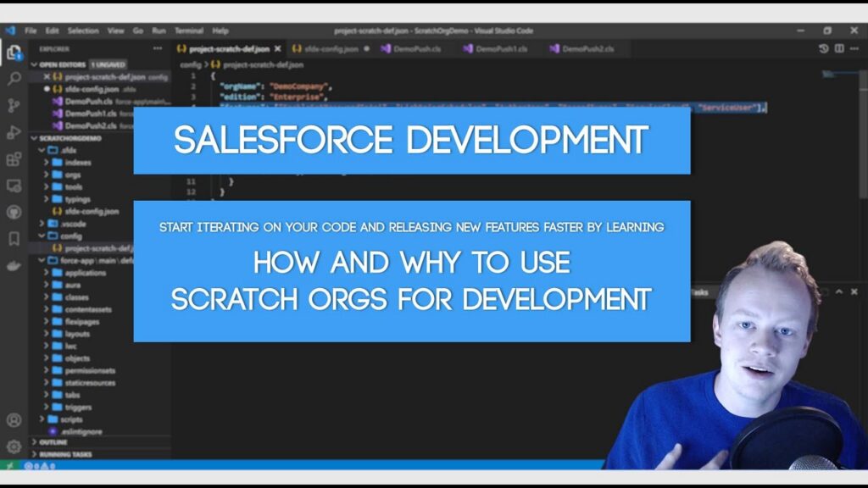Open the Manage settings gear
The image size is (868, 488).
pos(14,446)
